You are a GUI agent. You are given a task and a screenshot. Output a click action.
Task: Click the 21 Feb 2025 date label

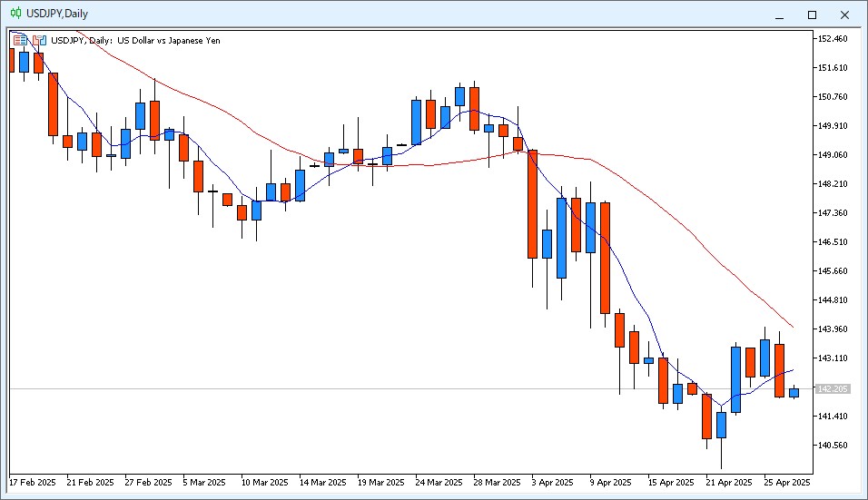point(90,482)
